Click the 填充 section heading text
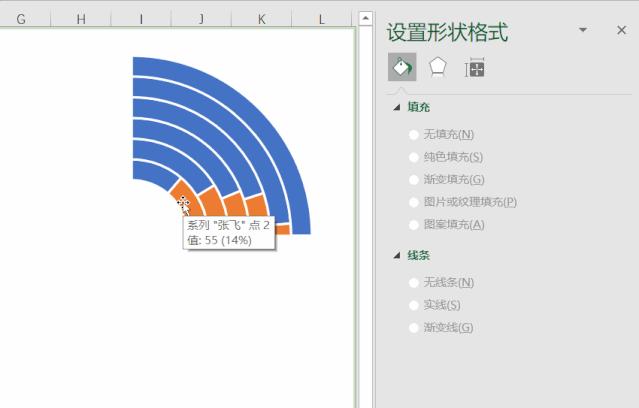Viewport: 639px width, 408px height. coord(419,107)
